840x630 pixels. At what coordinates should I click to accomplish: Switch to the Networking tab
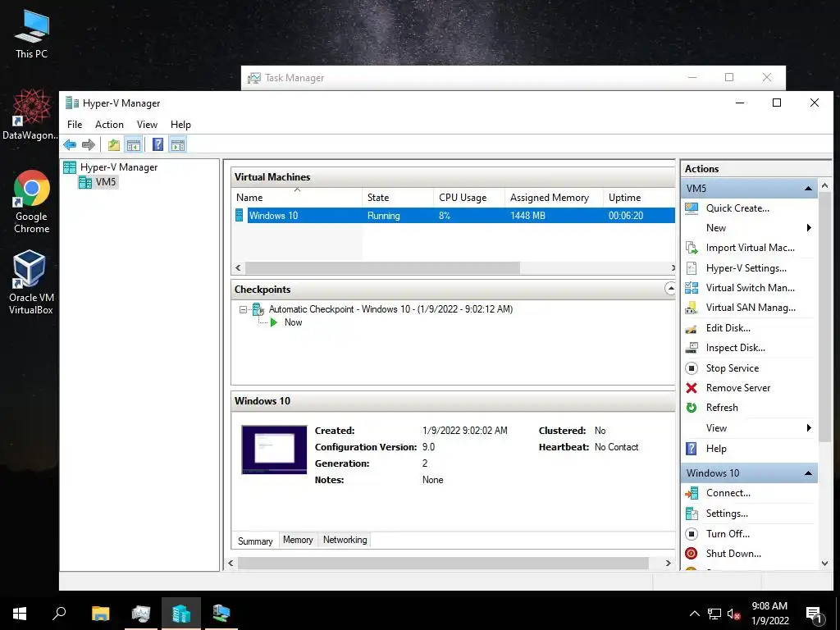tap(345, 540)
